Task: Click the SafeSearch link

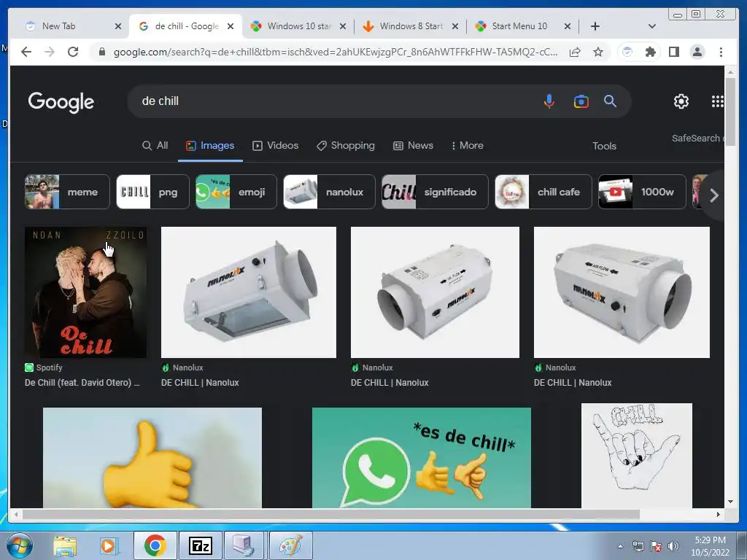Action: (x=697, y=138)
